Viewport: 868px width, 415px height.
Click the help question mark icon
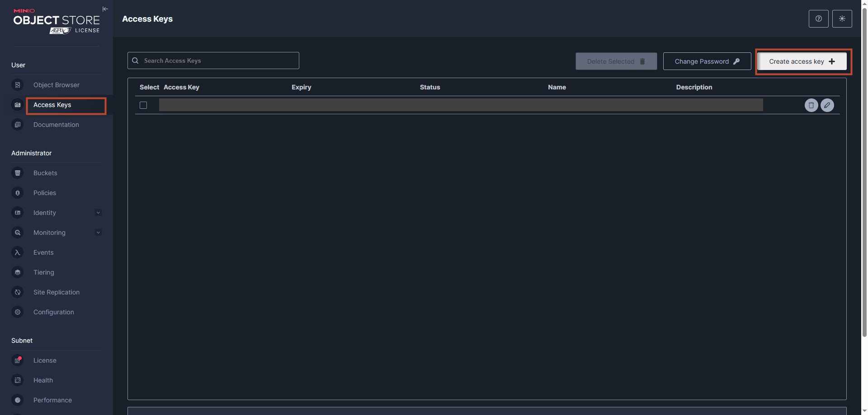tap(818, 19)
